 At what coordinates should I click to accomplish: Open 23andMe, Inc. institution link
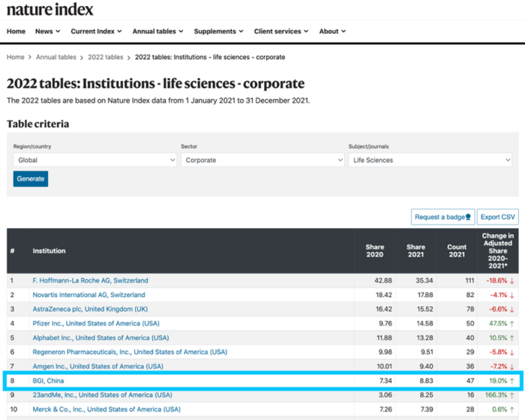click(x=102, y=395)
